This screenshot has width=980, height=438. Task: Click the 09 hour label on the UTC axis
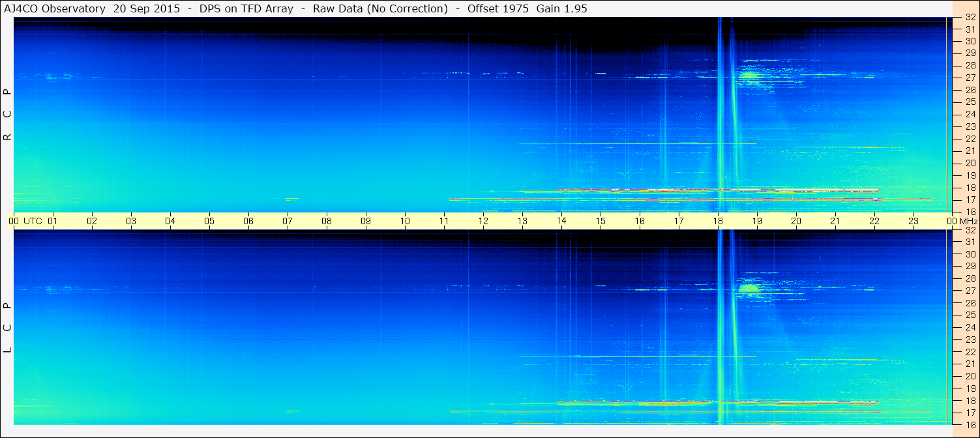click(x=366, y=221)
